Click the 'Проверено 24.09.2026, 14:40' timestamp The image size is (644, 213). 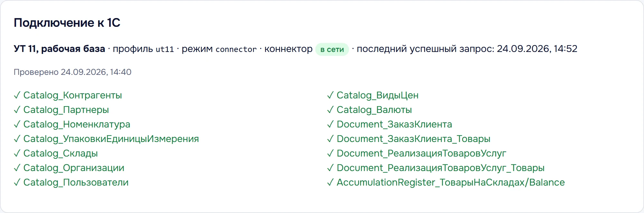pos(72,72)
